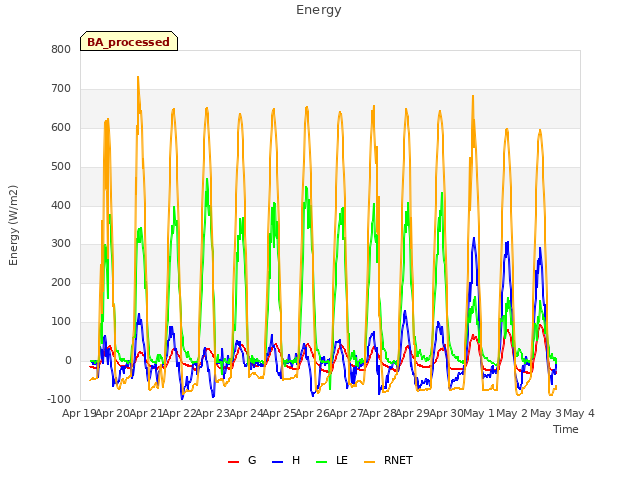Click the May 4 date tick label
The height and width of the screenshot is (480, 640).
pyautogui.click(x=579, y=413)
